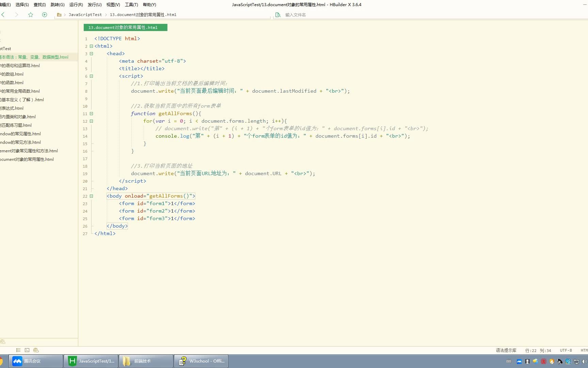Go forward with the right arrow icon
This screenshot has width=588, height=368.
coord(16,15)
